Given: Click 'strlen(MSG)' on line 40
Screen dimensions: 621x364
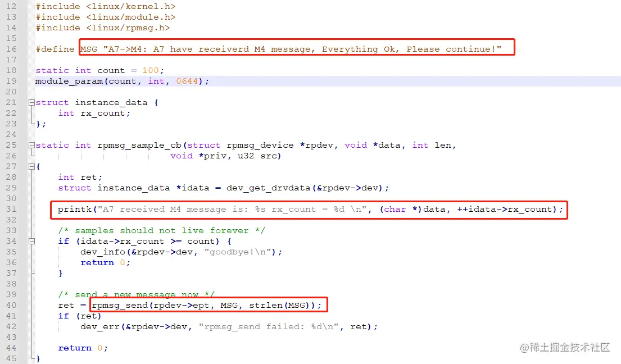Looking at the screenshot, I should click(280, 306).
